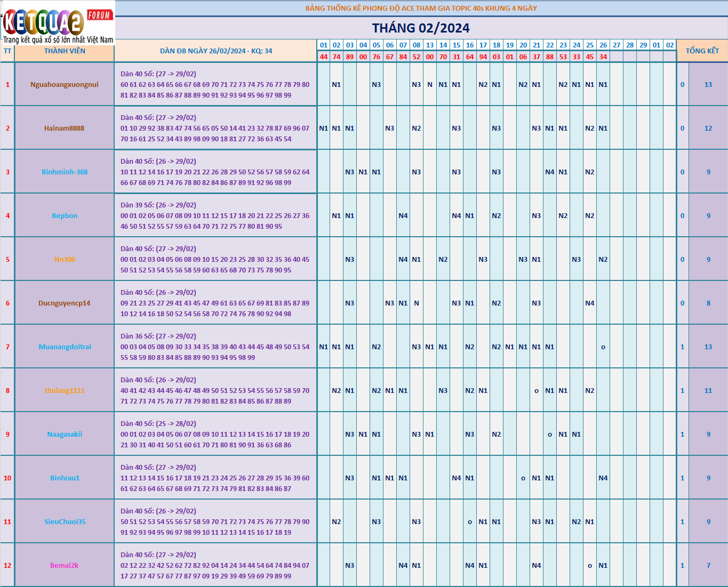Open member Hainam8888
Viewport: 728px width, 587px height.
65,128
